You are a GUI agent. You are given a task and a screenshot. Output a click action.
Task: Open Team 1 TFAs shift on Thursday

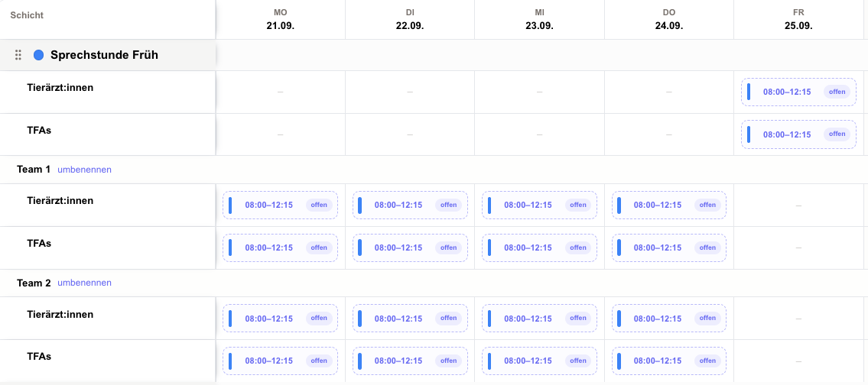tap(668, 247)
